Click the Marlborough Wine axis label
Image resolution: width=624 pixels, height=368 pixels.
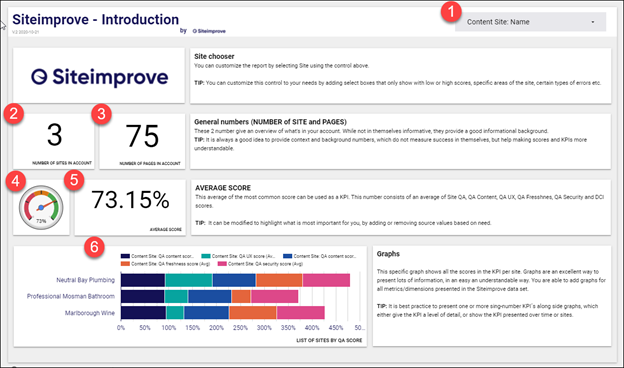point(90,313)
